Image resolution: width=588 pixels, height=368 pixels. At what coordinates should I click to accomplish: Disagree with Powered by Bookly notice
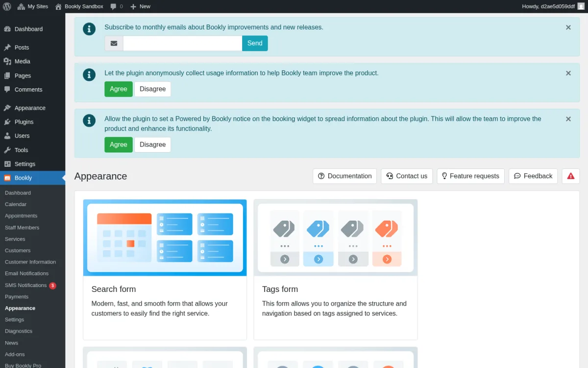click(x=153, y=144)
